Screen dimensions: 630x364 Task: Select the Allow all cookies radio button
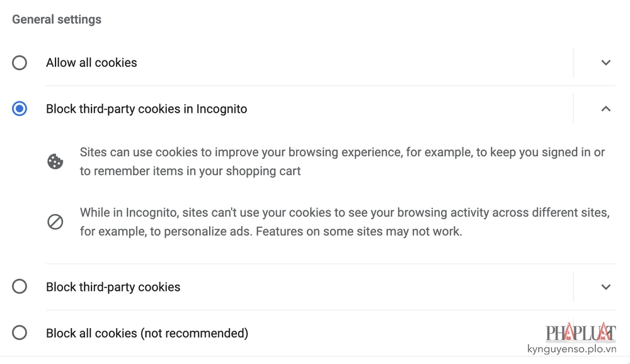20,62
